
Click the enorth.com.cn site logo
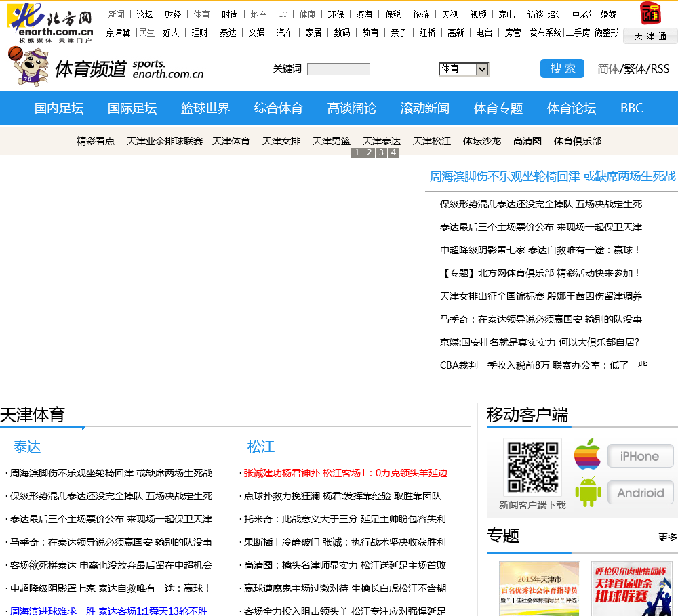pyautogui.click(x=51, y=22)
